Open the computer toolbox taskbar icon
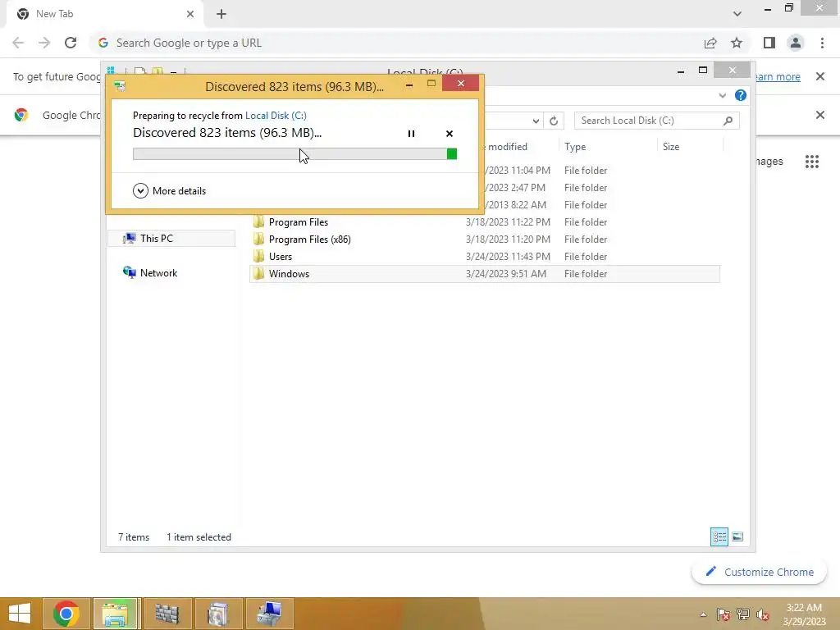The image size is (840, 630). point(268,614)
